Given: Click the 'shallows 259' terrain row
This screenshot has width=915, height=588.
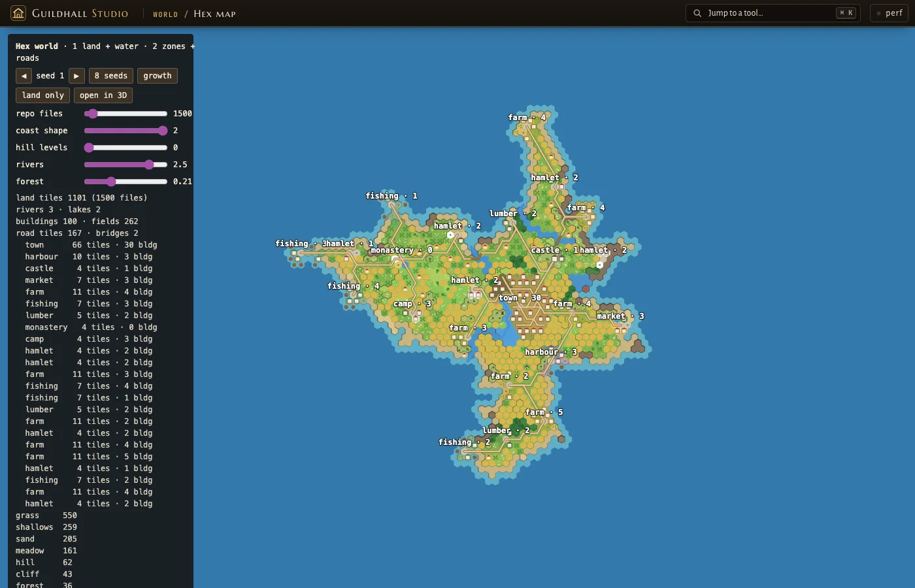Looking at the screenshot, I should coord(46,527).
